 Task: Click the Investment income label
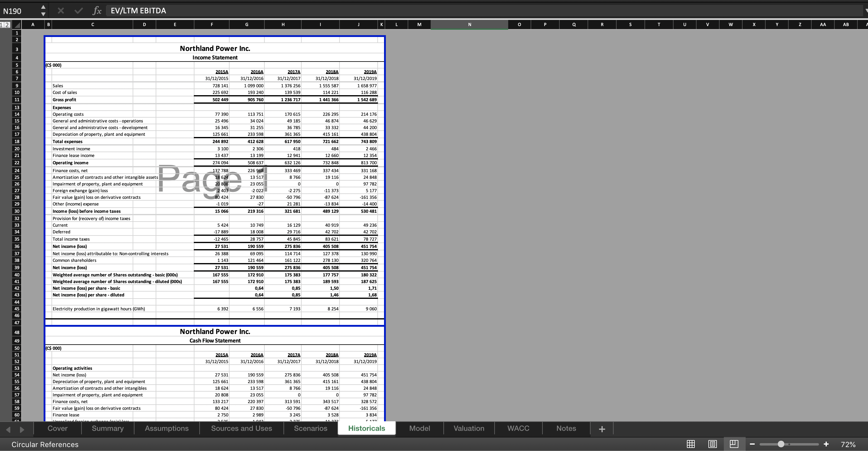pyautogui.click(x=71, y=149)
